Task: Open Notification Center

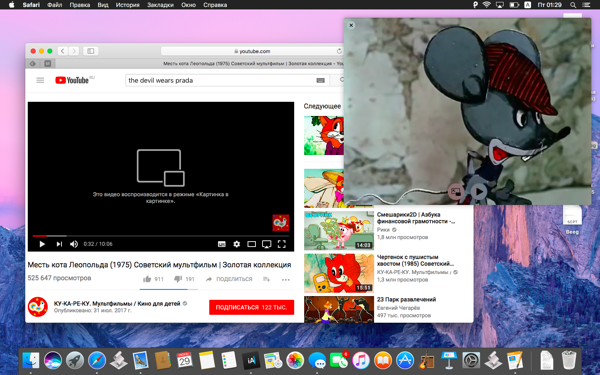Action: [x=586, y=5]
